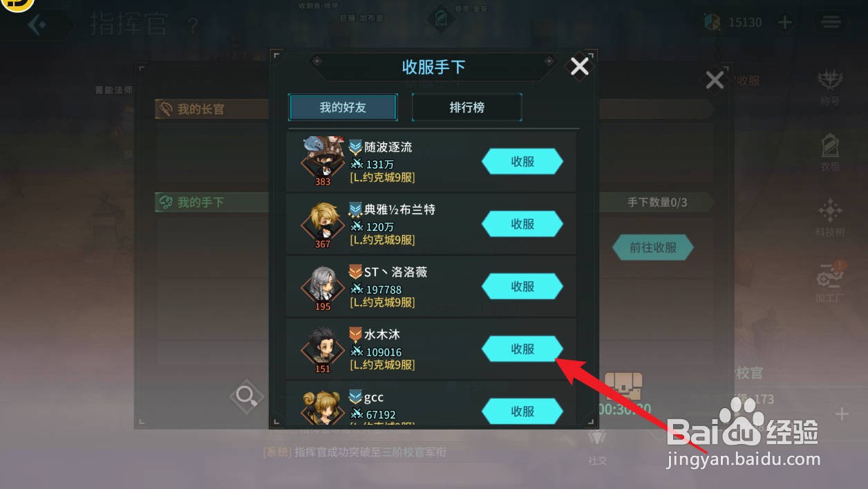
Task: Tap the back arrow icon
Action: (x=38, y=25)
